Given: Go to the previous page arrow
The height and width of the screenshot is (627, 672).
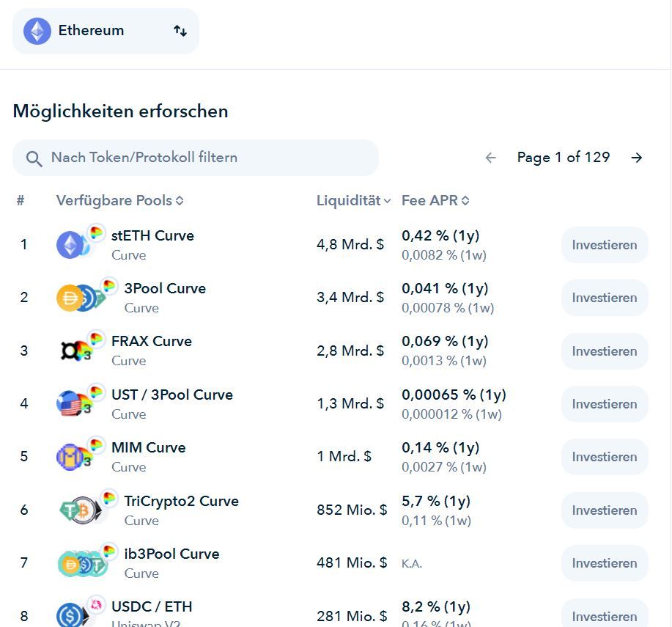Looking at the screenshot, I should pos(491,158).
